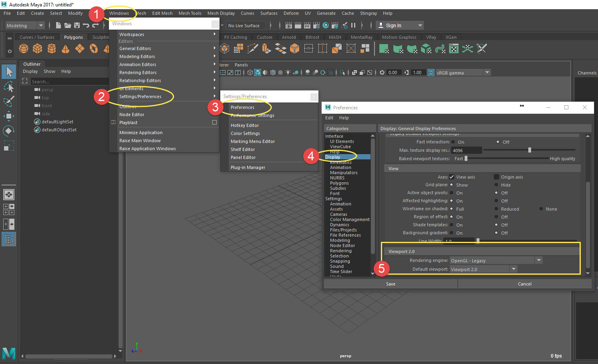Image resolution: width=598 pixels, height=364 pixels.
Task: Create a polygon sphere from the shelf
Action: pos(23,48)
